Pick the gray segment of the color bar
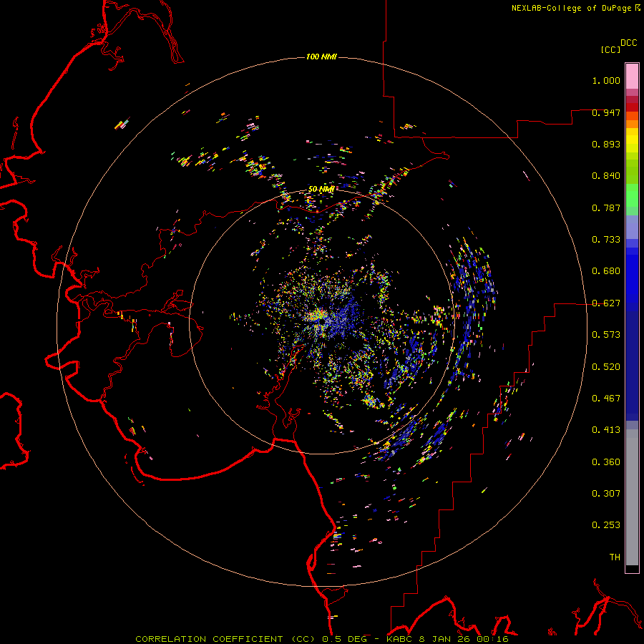This screenshot has height=644, width=644. click(632, 497)
